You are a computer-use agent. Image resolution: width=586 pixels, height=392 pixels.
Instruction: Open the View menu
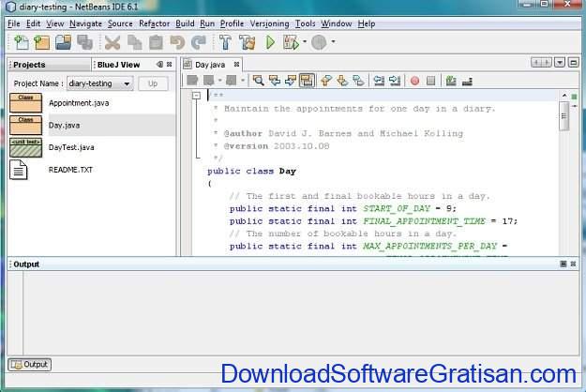(55, 23)
